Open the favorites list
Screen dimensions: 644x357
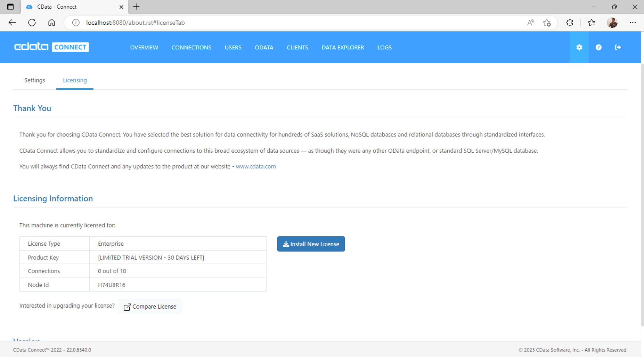(592, 23)
